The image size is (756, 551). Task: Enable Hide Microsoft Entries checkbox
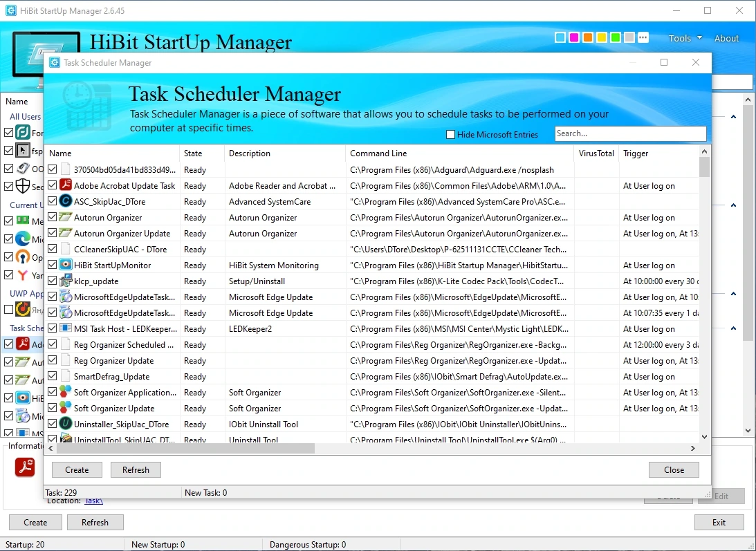click(x=450, y=135)
